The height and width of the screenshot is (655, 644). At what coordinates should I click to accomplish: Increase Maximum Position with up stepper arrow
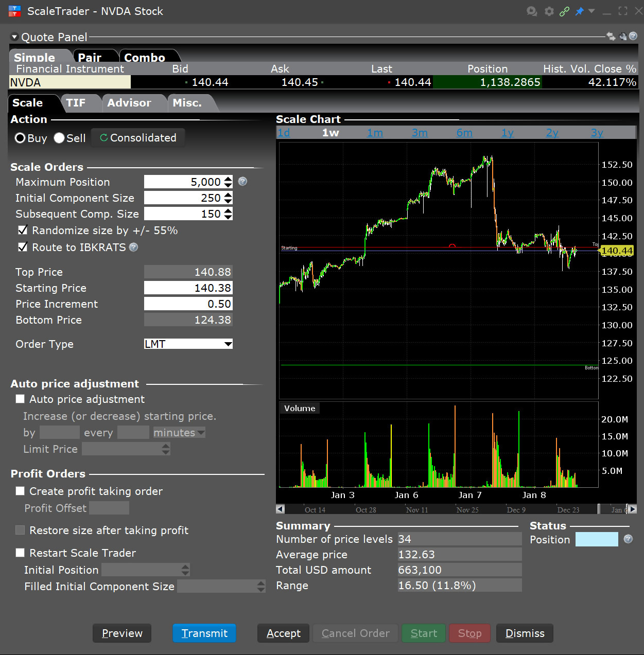coord(227,179)
